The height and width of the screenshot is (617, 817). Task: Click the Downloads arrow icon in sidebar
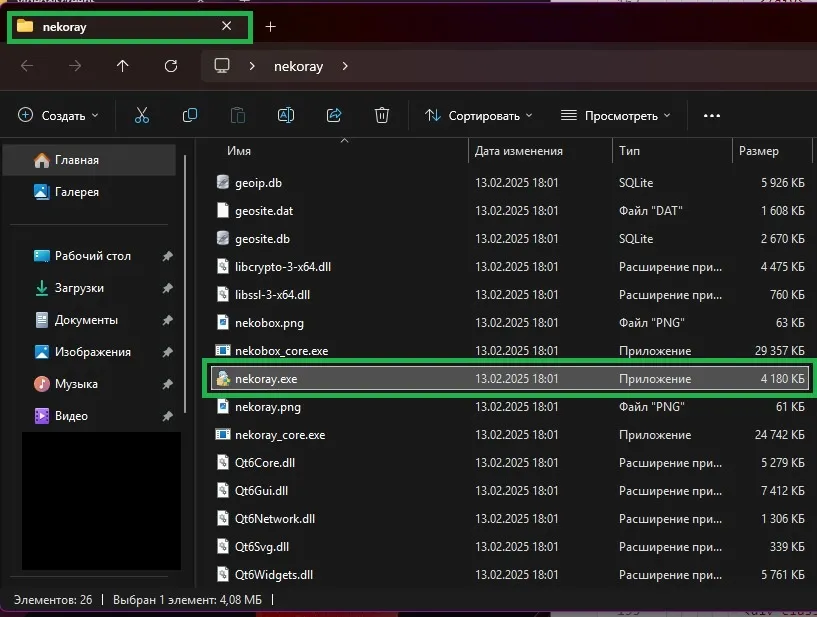42,288
